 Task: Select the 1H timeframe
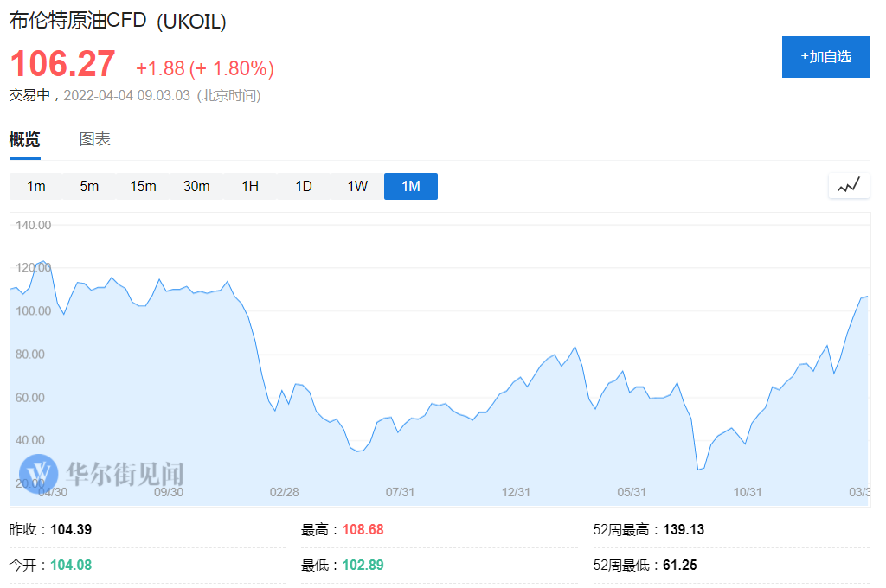[x=250, y=186]
